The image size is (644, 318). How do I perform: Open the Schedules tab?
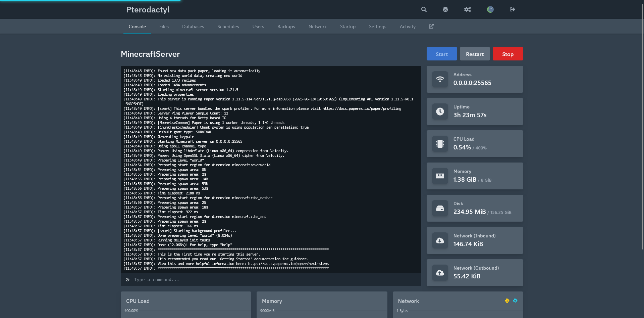[x=228, y=27]
